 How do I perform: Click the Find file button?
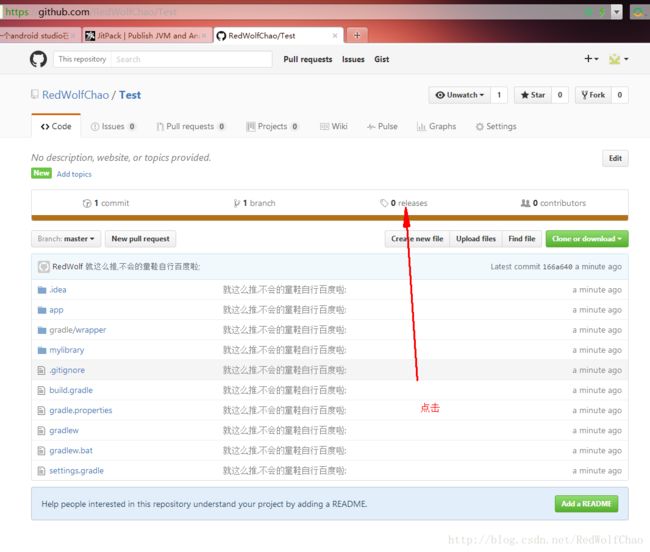[x=522, y=239]
